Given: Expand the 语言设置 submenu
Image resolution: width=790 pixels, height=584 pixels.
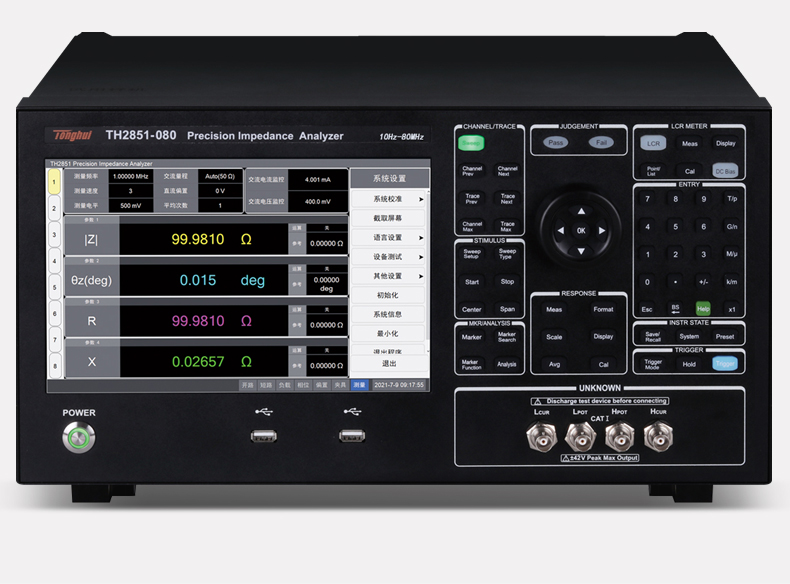Looking at the screenshot, I should pyautogui.click(x=388, y=237).
